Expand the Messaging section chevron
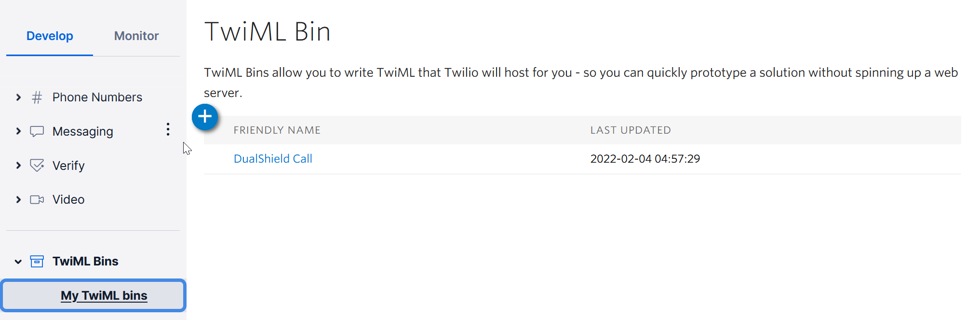The width and height of the screenshot is (980, 320). pos(18,131)
